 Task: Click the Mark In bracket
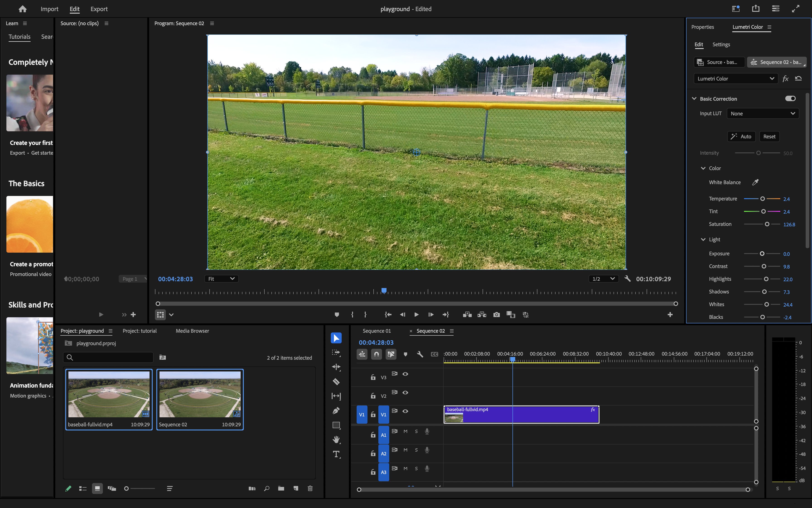[x=352, y=315]
